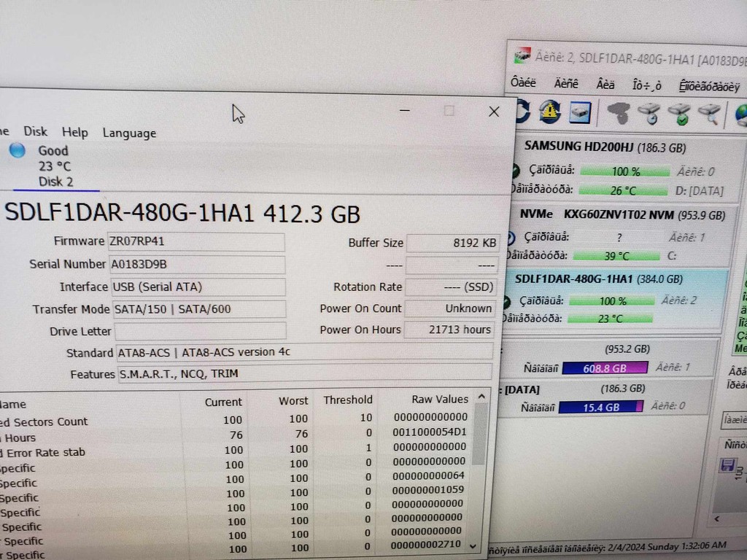Click the Power On Count button showing Unknown

tap(449, 308)
